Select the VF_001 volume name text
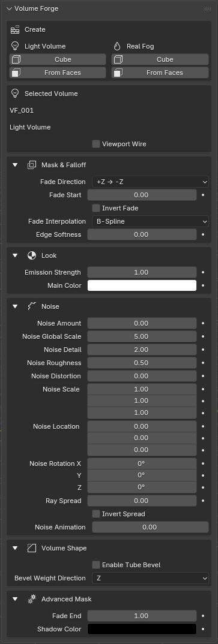 [22, 110]
